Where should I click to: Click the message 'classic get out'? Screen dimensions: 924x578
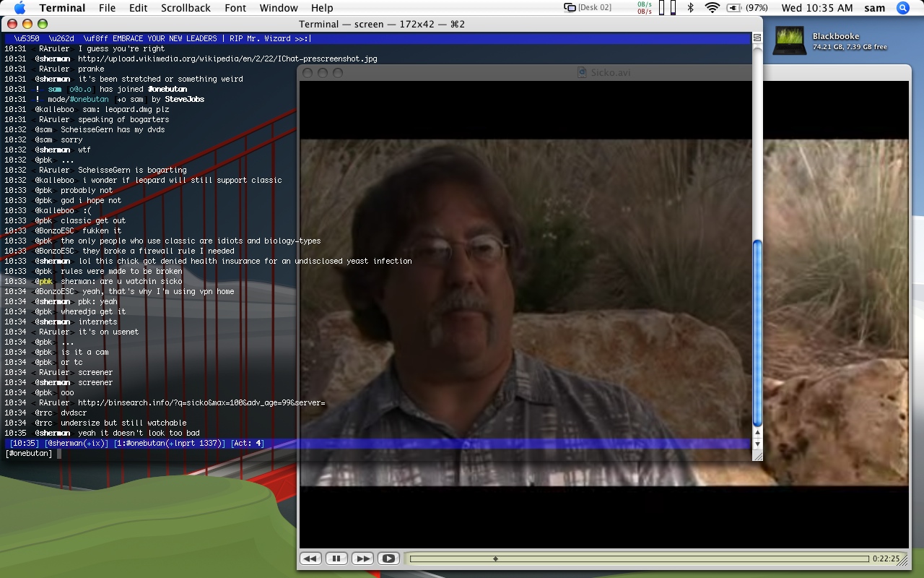coord(93,221)
